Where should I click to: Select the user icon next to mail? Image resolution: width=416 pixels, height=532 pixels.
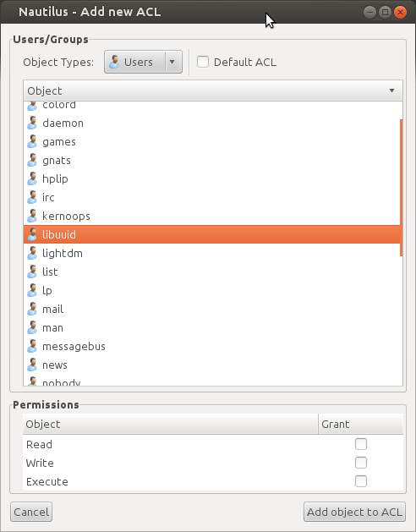click(x=32, y=309)
